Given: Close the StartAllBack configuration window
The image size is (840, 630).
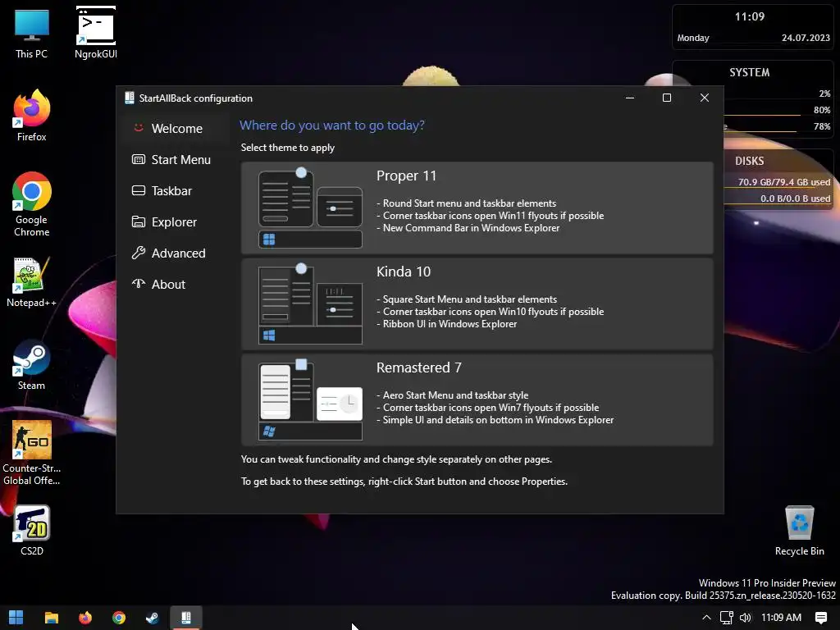Looking at the screenshot, I should [x=705, y=98].
